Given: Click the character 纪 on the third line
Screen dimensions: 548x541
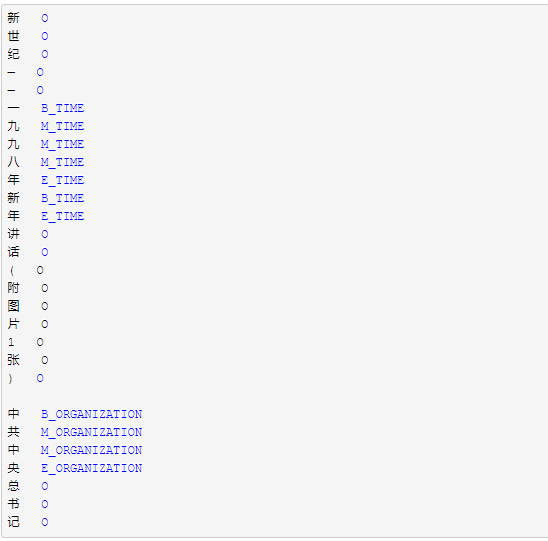Looking at the screenshot, I should point(13,54).
